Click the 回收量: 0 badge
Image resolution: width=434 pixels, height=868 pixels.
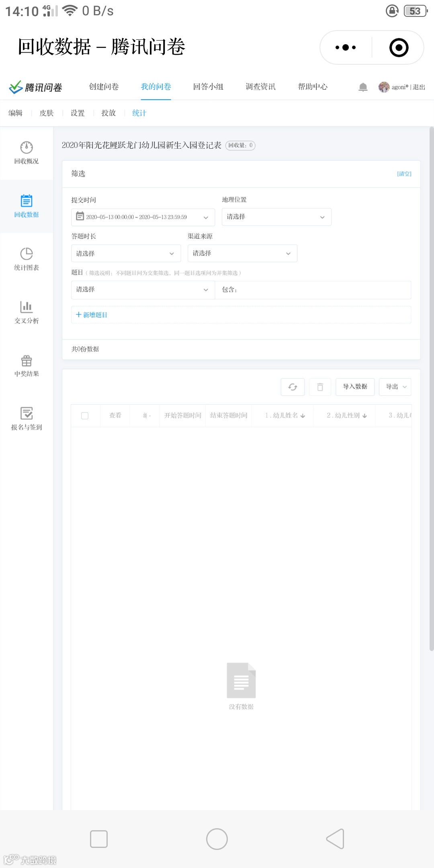pyautogui.click(x=240, y=145)
